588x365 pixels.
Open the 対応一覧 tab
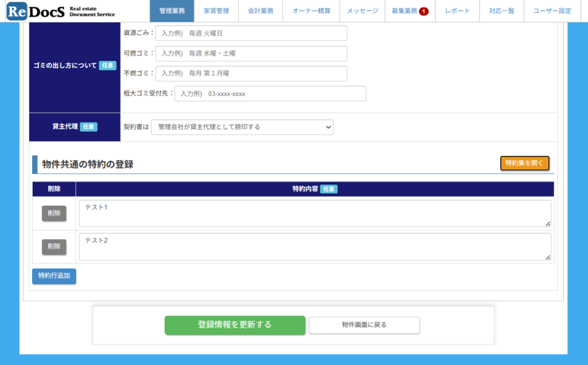[501, 11]
